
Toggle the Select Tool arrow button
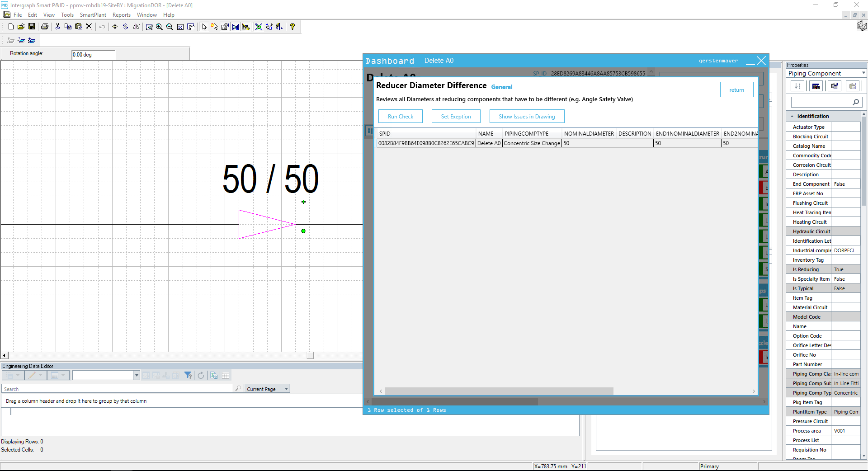(204, 27)
